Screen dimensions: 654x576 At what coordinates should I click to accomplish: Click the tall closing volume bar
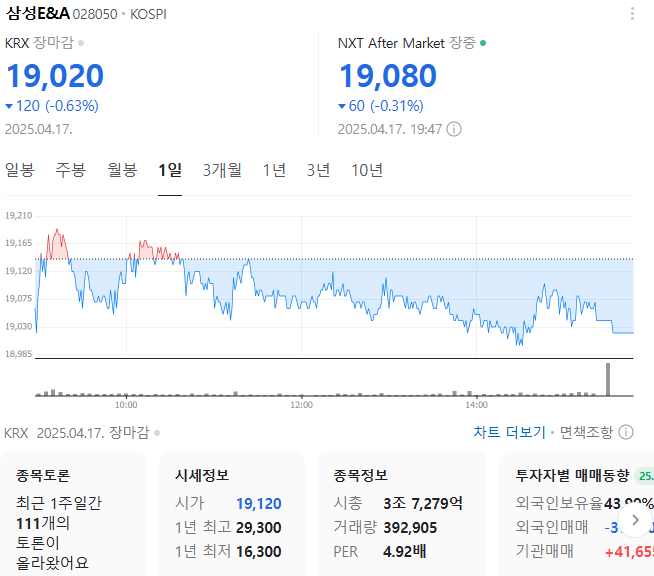(x=608, y=379)
